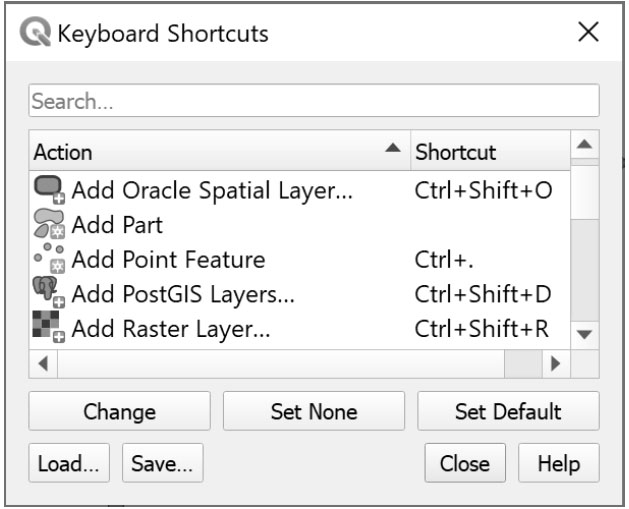
Task: Click the Add Point Feature icon
Action: (x=49, y=260)
